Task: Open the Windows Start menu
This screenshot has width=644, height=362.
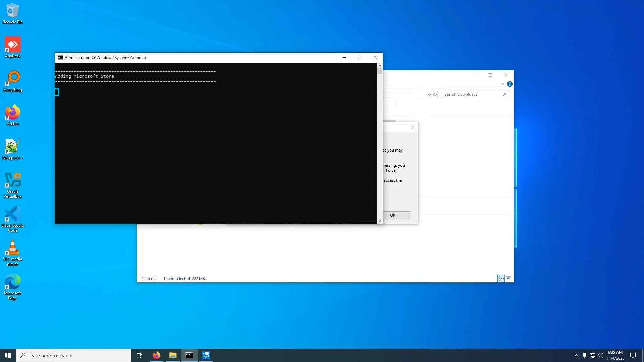Action: (x=8, y=355)
